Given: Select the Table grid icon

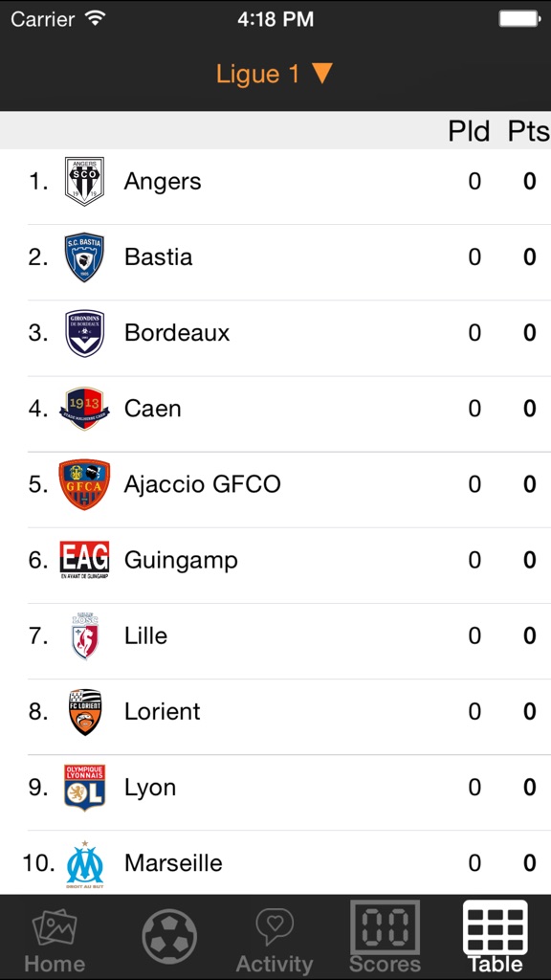Looking at the screenshot, I should (496, 926).
